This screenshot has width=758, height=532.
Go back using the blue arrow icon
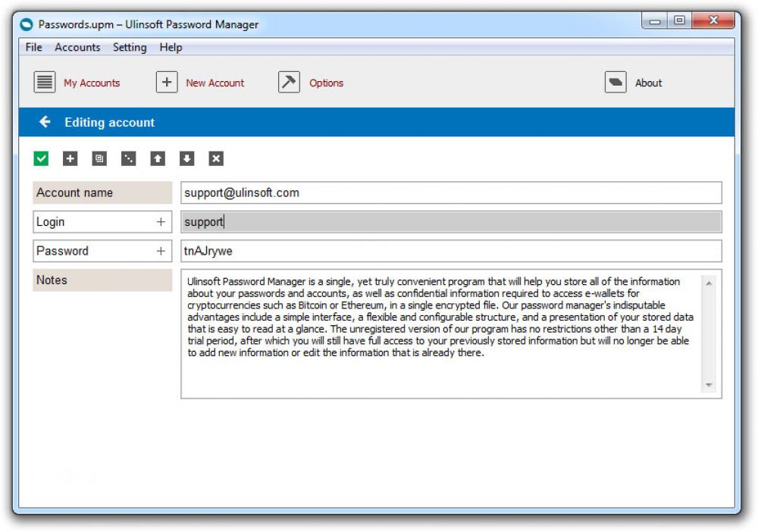click(x=45, y=122)
